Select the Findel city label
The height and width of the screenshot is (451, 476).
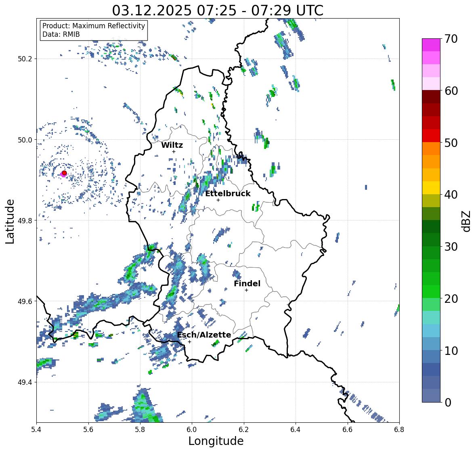click(247, 283)
